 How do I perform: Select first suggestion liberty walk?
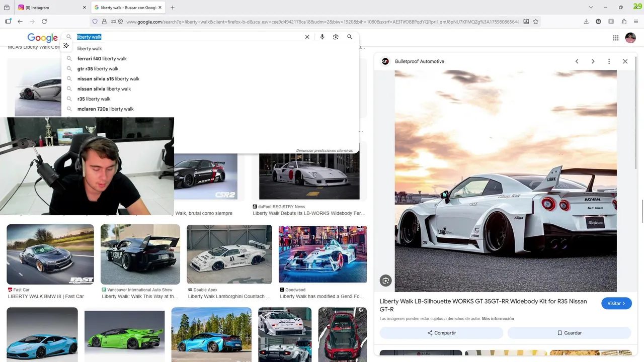(x=210, y=49)
